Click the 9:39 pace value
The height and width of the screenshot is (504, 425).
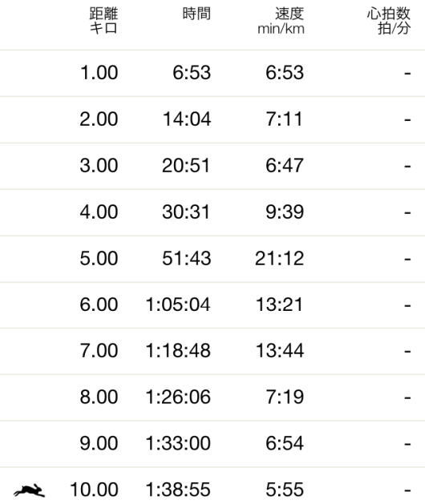285,212
